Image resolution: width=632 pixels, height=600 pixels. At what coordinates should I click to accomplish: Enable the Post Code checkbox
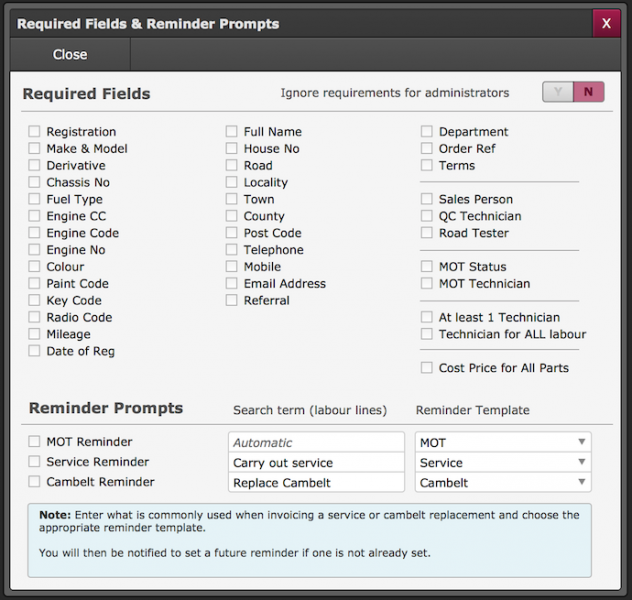[x=232, y=233]
